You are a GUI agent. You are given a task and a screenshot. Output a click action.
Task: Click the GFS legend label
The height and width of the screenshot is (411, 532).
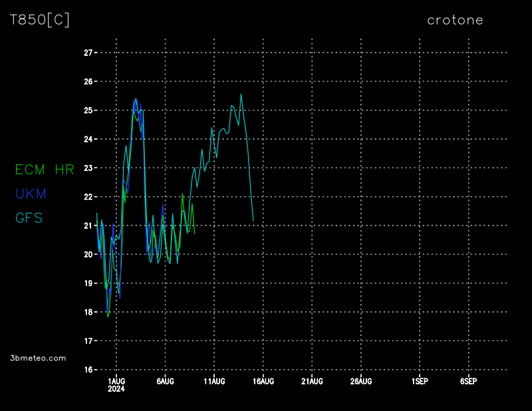coord(29,217)
